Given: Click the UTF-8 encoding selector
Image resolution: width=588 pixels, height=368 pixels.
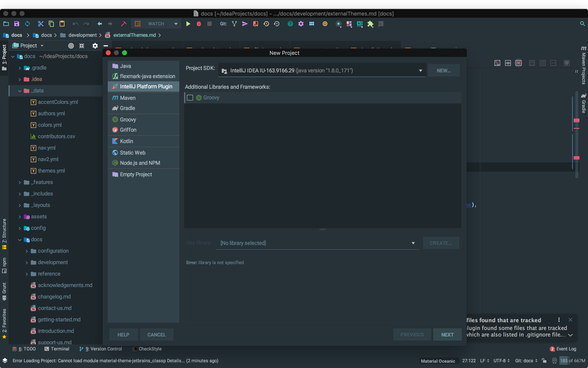Looking at the screenshot, I should coord(501,361).
